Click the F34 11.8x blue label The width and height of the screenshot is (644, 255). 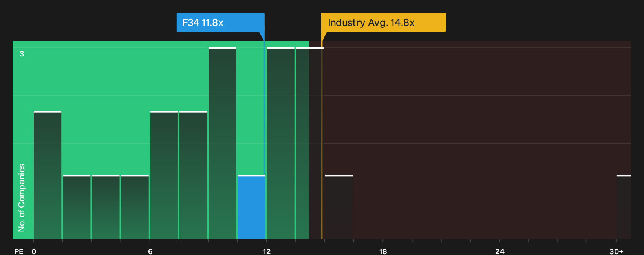(x=220, y=22)
